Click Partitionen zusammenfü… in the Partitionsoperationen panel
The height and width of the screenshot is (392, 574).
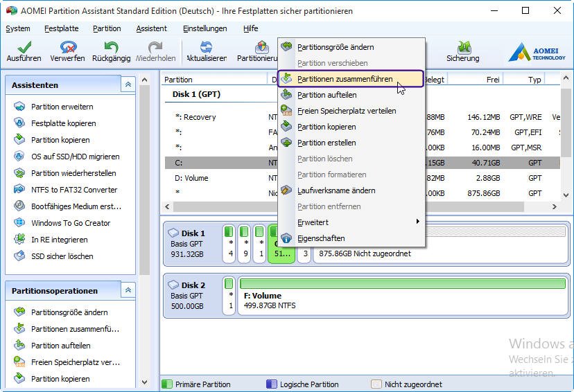point(75,329)
